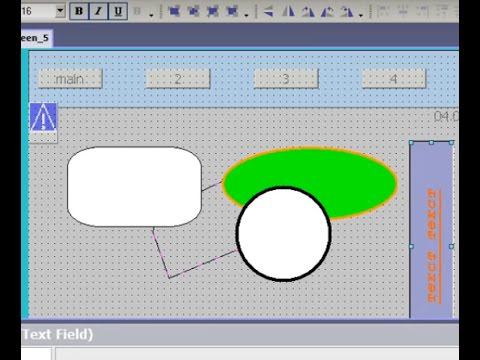Select the vertical orange text field object
The height and width of the screenshot is (360, 480).
click(x=431, y=229)
